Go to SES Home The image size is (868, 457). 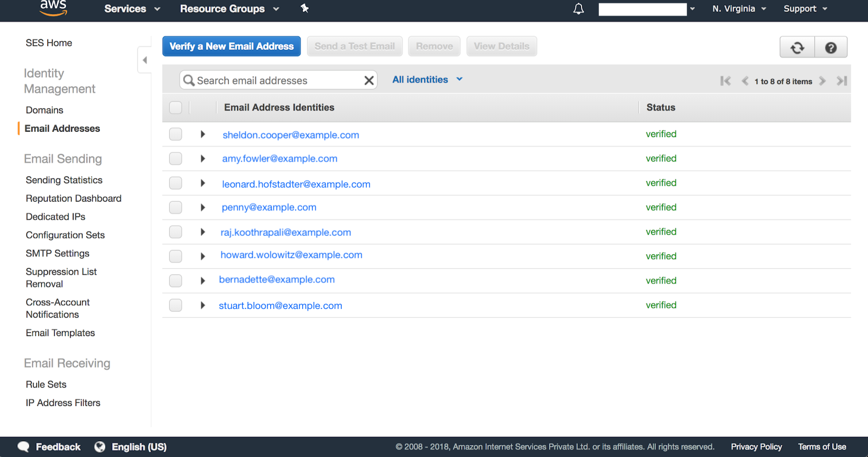(49, 43)
